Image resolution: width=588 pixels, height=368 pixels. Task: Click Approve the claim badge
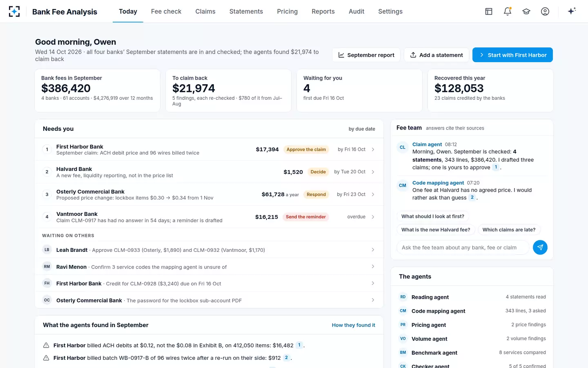point(306,150)
